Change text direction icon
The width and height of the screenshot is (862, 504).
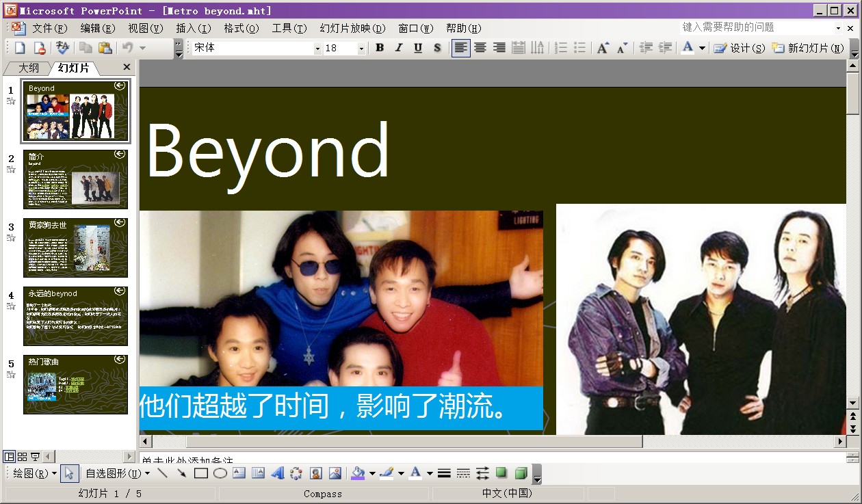(x=538, y=48)
